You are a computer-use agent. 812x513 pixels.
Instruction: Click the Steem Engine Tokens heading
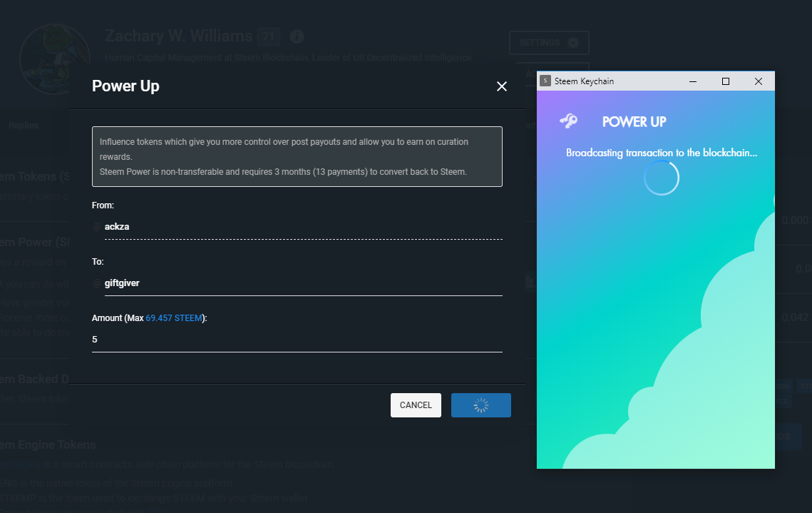click(x=48, y=445)
